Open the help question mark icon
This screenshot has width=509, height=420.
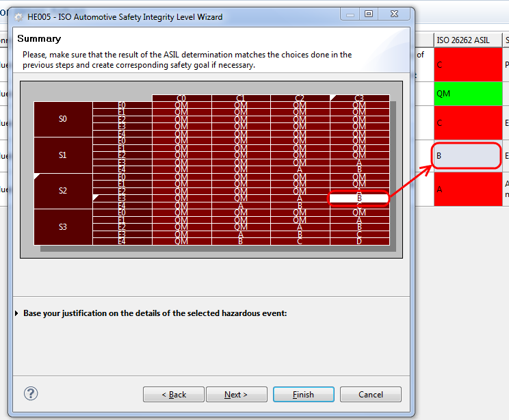31,394
